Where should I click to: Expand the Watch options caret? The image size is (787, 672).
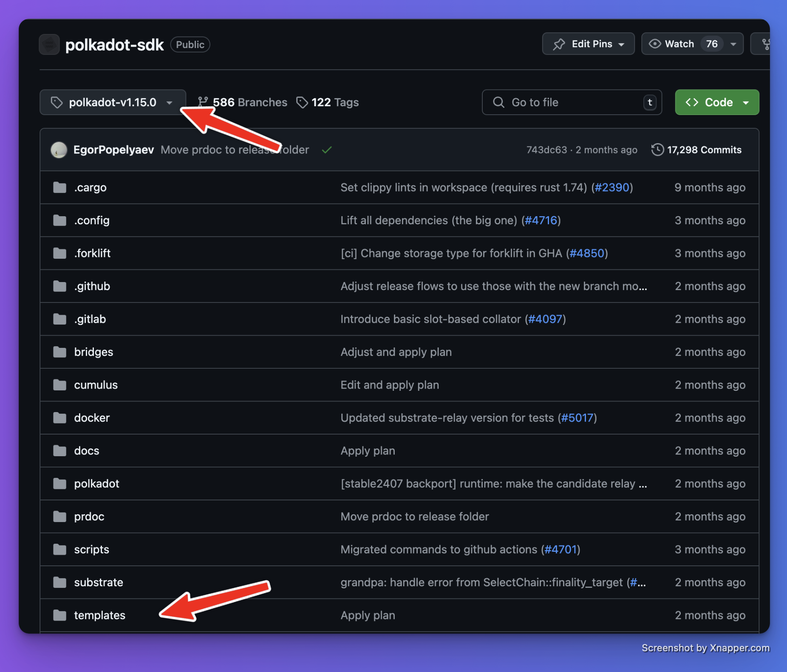pos(733,44)
